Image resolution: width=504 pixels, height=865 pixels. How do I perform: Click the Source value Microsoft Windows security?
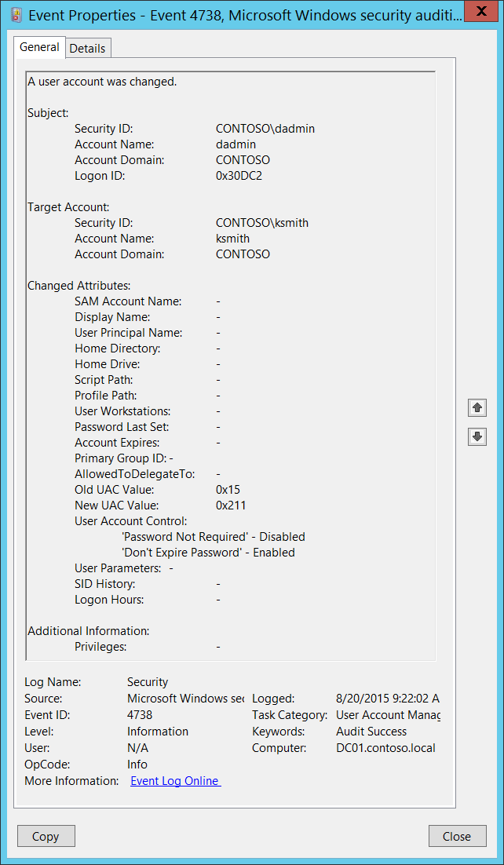(x=185, y=699)
